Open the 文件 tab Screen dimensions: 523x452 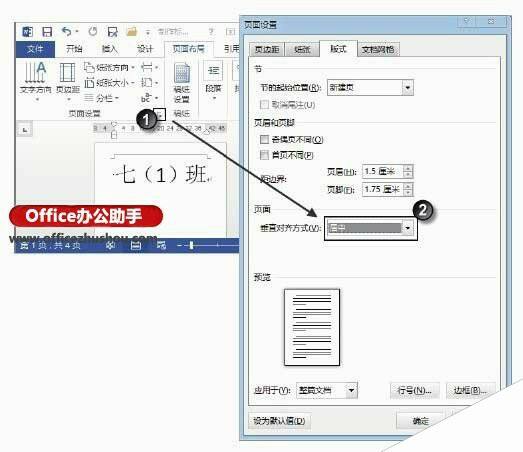point(35,49)
